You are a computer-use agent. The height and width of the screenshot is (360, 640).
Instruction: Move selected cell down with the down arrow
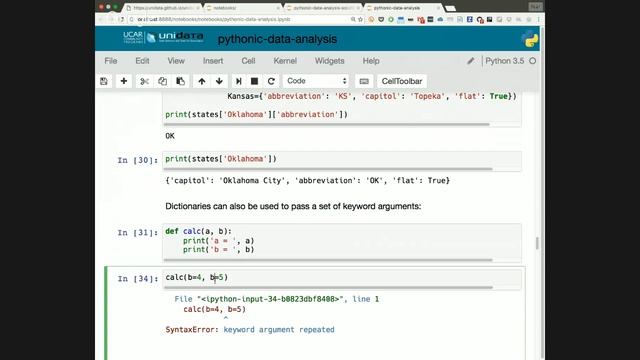tap(219, 81)
